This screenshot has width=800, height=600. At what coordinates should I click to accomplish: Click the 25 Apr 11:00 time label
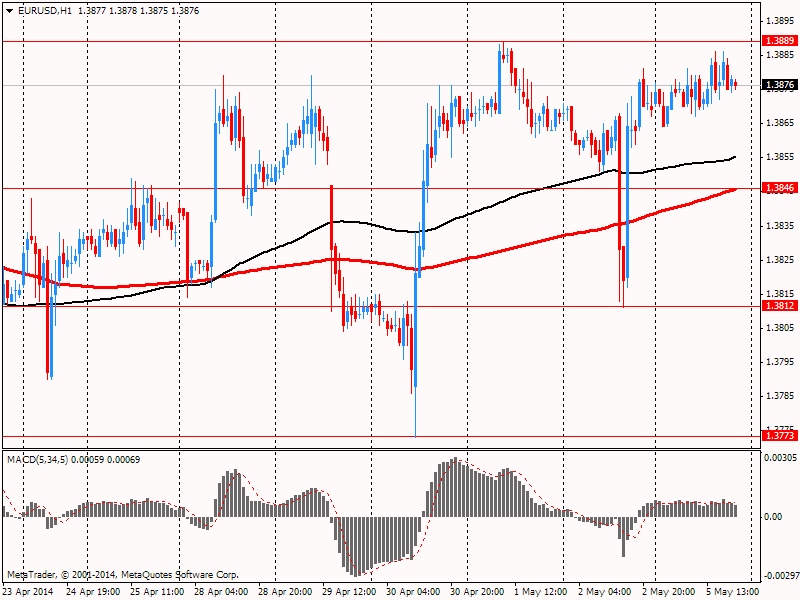pos(157,592)
